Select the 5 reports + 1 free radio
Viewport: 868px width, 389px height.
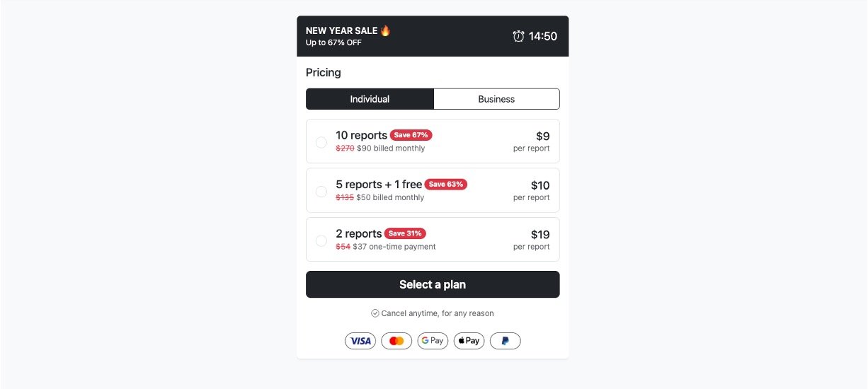click(321, 191)
